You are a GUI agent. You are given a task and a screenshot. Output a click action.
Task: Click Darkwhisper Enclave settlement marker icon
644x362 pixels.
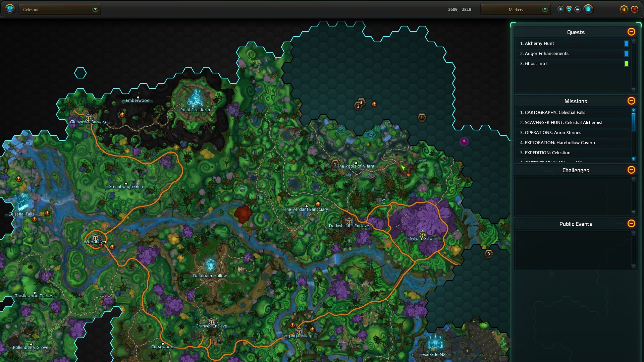click(x=349, y=222)
